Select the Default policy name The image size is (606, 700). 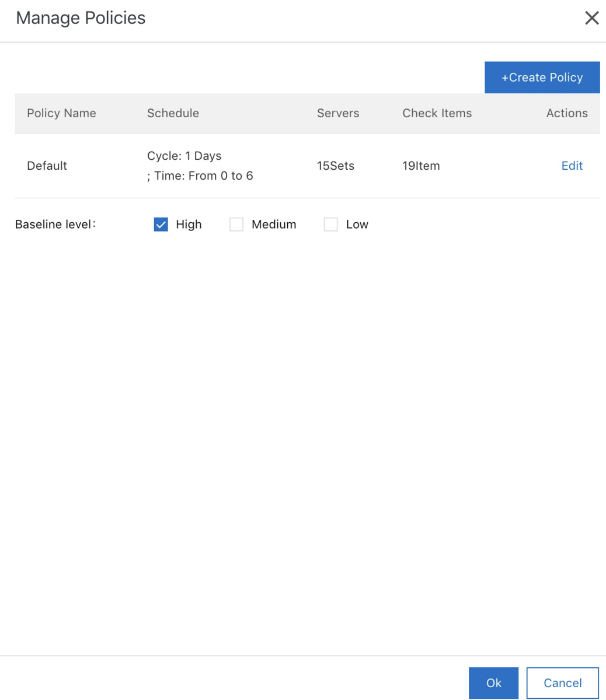(47, 166)
